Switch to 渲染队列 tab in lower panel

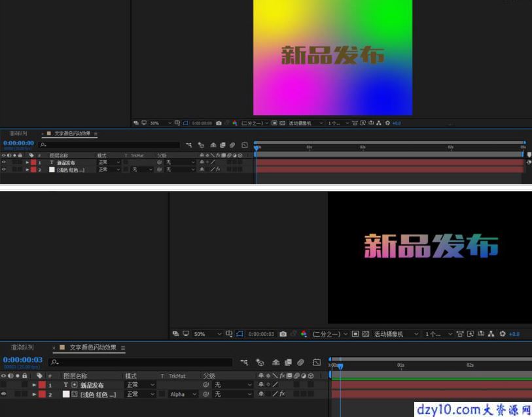click(x=22, y=348)
